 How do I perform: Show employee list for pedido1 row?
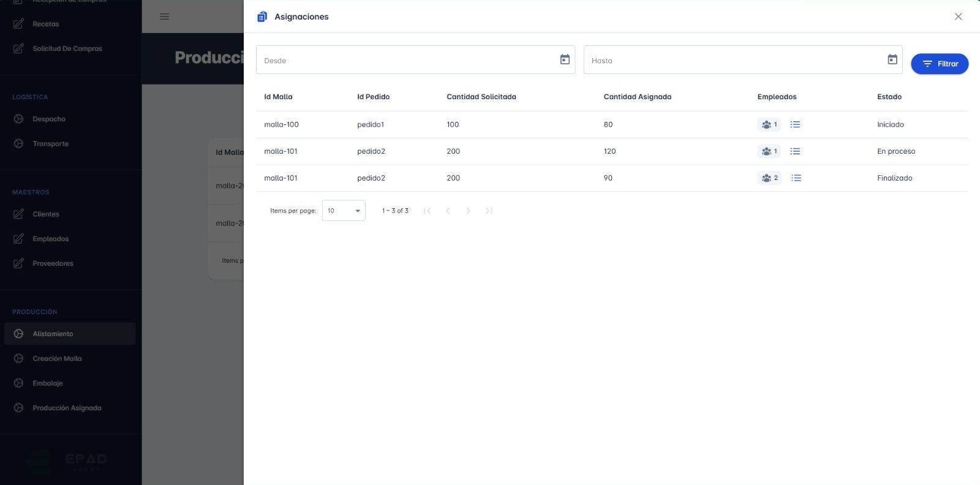(x=795, y=124)
